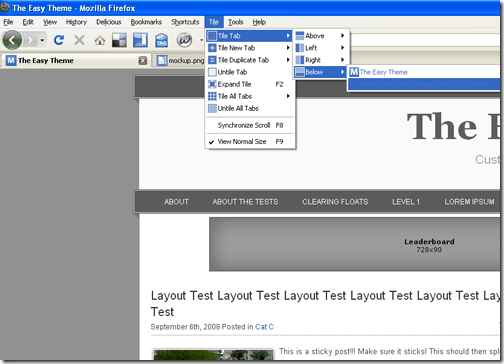Click the blue window tile toolbar icon
The width and height of the screenshot is (504, 364).
point(140,40)
